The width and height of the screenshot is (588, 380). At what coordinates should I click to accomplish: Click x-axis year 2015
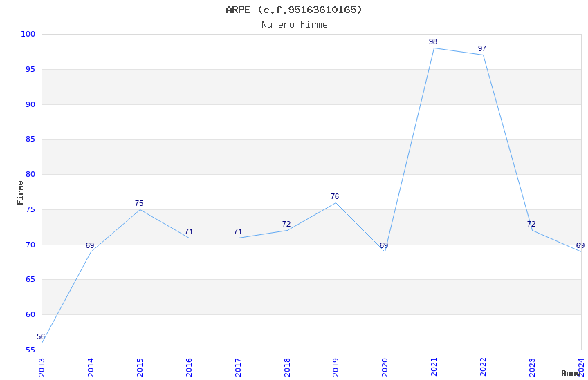tap(140, 368)
